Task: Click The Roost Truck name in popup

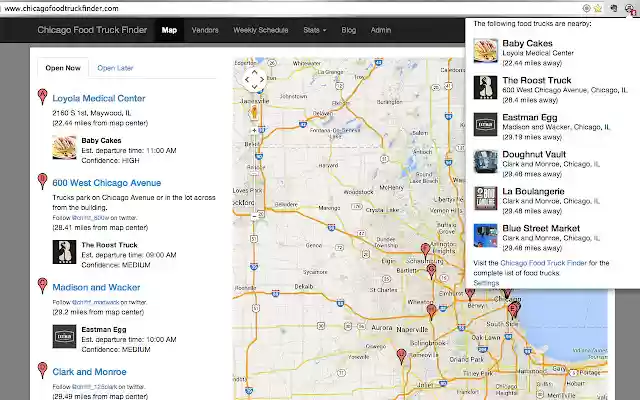Action: click(537, 80)
